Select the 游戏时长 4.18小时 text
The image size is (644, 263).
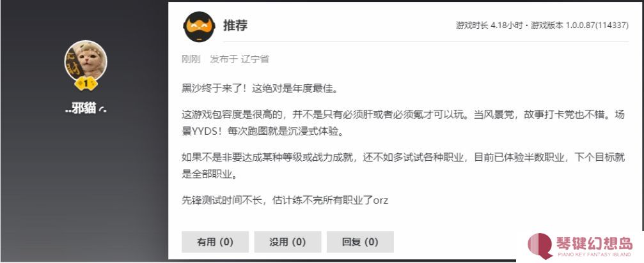[x=489, y=26]
